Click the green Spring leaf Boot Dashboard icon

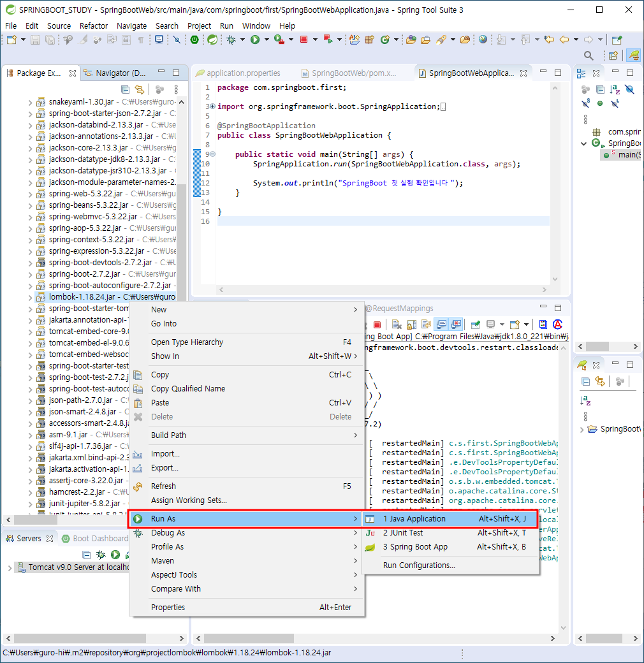coord(212,40)
